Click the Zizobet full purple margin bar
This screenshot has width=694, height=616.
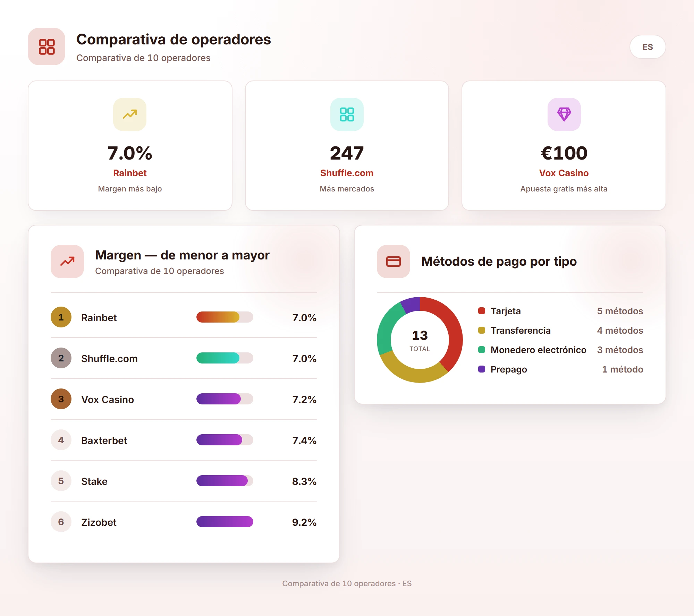(x=225, y=522)
